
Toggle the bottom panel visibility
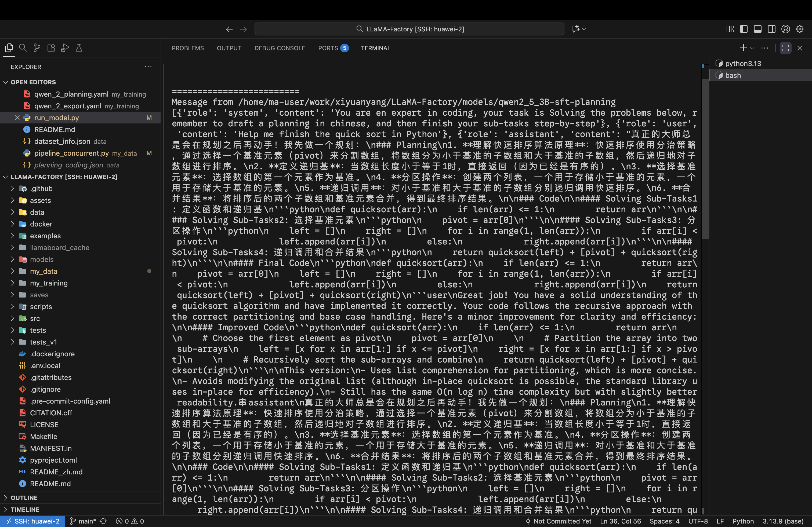[757, 29]
